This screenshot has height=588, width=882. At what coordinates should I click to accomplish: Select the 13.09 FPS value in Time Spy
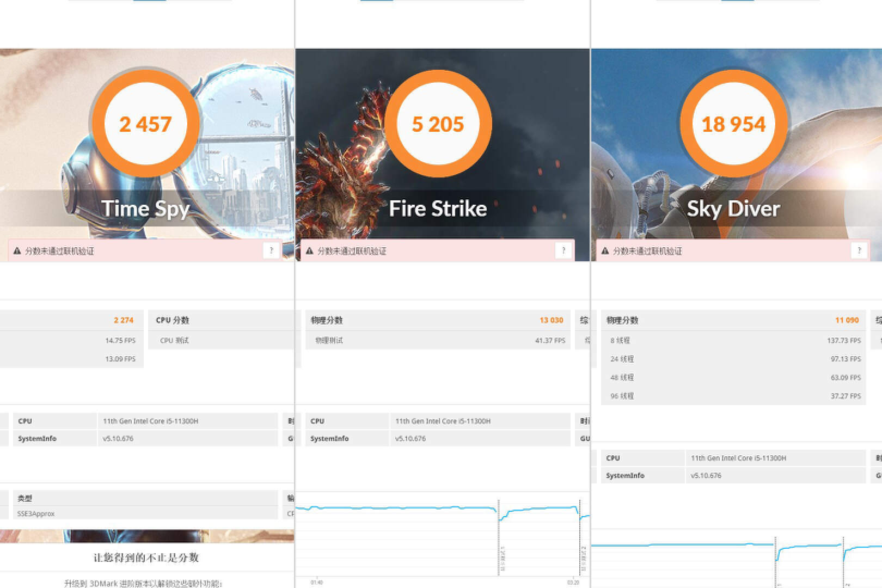[120, 359]
